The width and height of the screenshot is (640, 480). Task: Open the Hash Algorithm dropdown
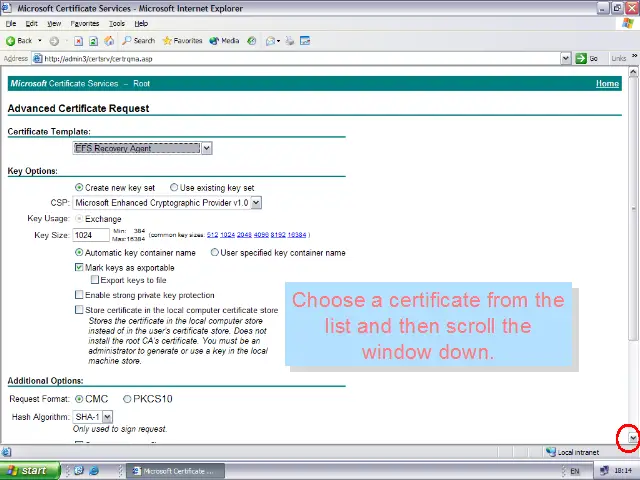click(x=107, y=417)
